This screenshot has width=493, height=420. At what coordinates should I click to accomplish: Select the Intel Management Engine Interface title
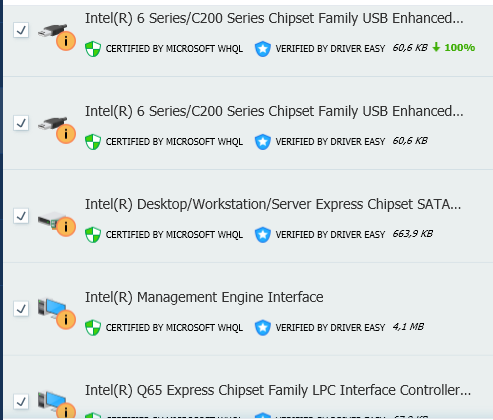pos(204,297)
